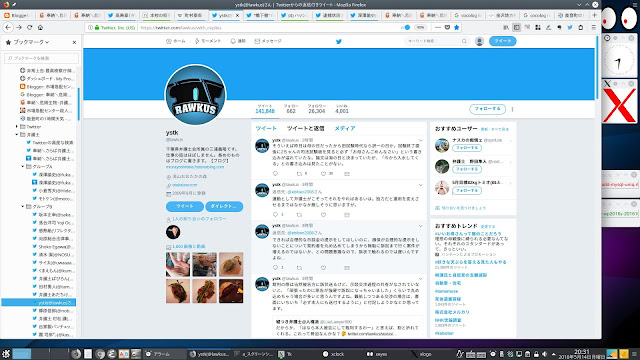Switch to the Blogger browser tab
Image resolution: width=640 pixels, height=360 pixels.
coord(17,15)
